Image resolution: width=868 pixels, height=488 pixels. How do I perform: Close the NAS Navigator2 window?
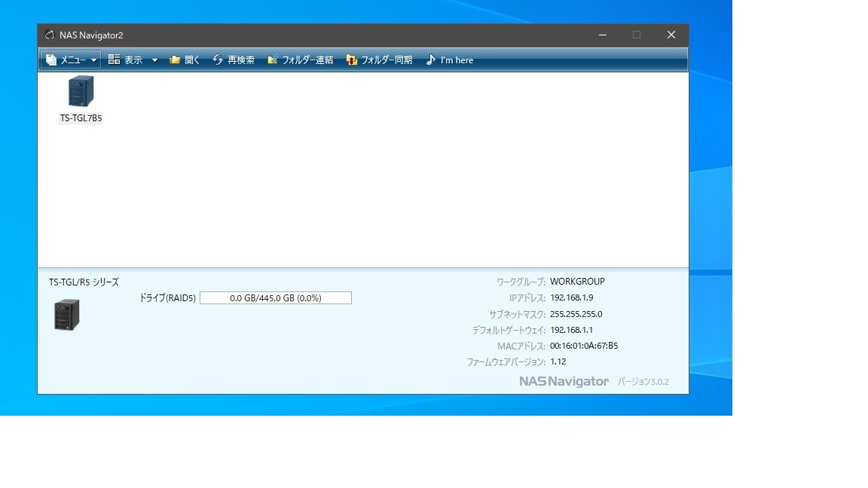(x=671, y=35)
